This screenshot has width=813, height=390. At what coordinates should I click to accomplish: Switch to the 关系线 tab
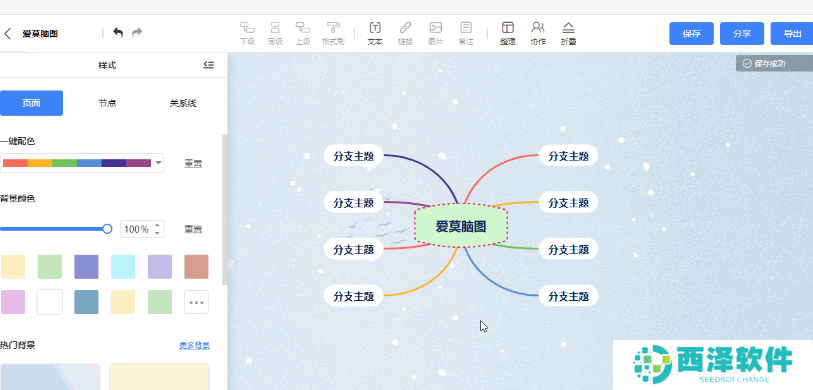[x=183, y=103]
